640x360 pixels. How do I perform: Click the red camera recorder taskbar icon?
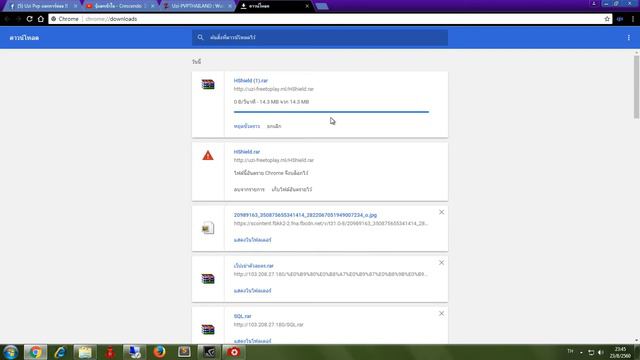click(x=234, y=352)
